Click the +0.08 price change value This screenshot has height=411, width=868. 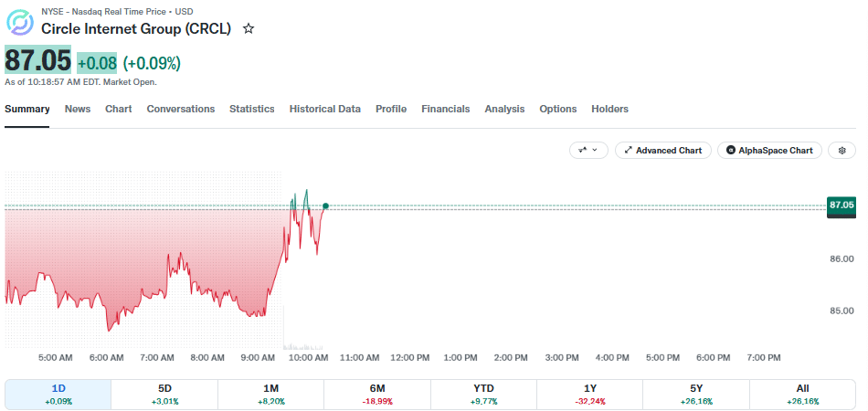click(x=97, y=63)
